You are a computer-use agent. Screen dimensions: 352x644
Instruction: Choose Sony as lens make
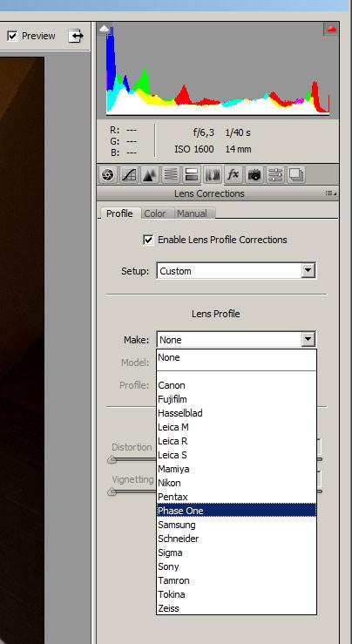(236, 566)
